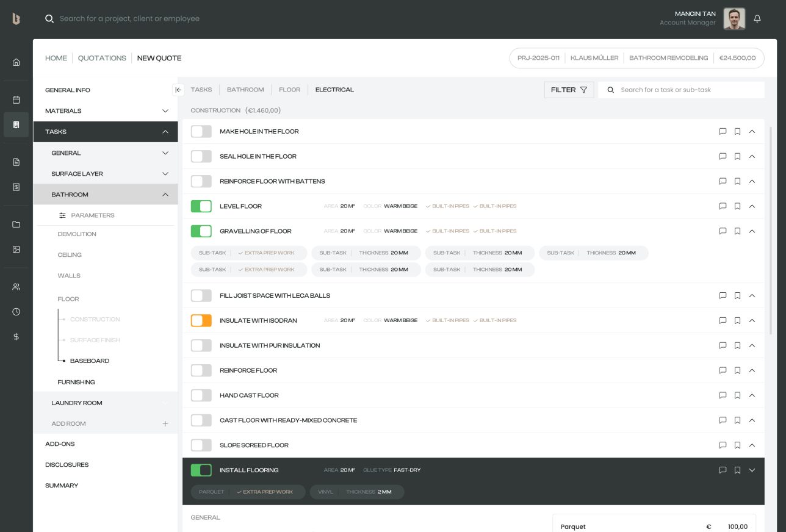Screen dimensions: 786x532
Task: Bookmark the Reinforce Floor task
Action: [x=737, y=370]
